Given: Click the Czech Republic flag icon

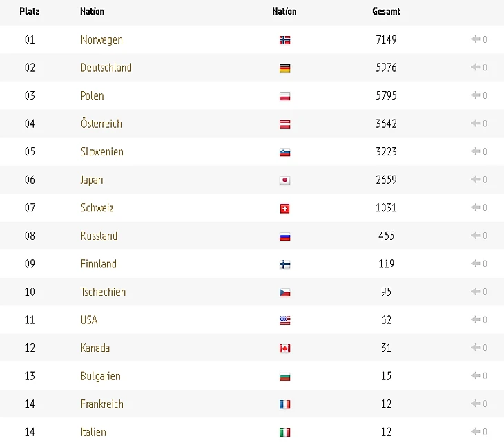Looking at the screenshot, I should (x=284, y=292).
